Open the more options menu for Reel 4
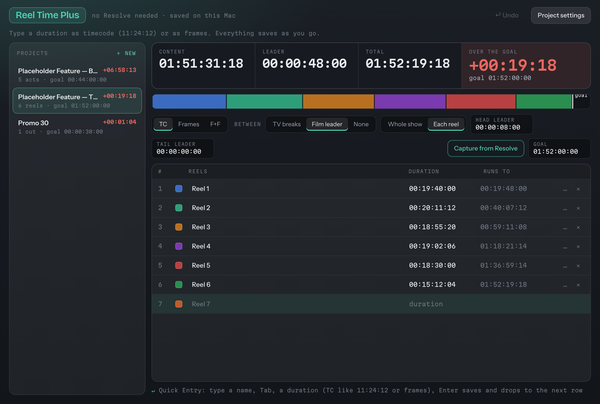Screen dimensions: 600x404 (565, 246)
